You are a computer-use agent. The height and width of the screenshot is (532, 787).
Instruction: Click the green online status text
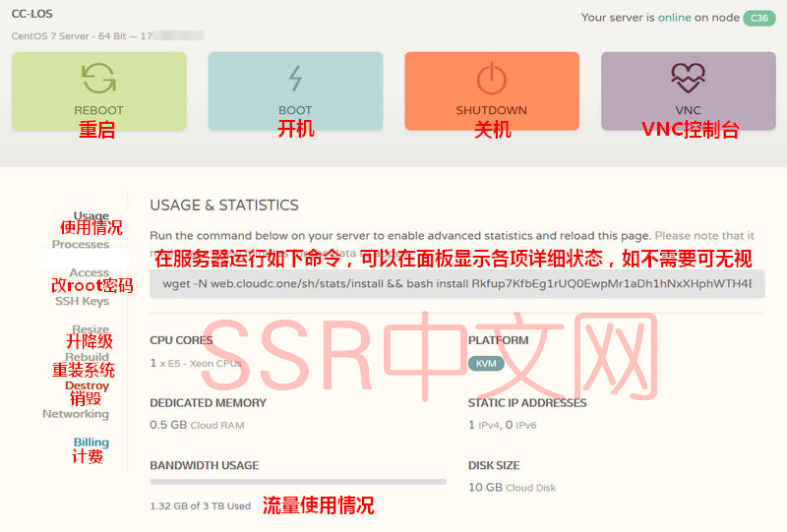pyautogui.click(x=675, y=18)
